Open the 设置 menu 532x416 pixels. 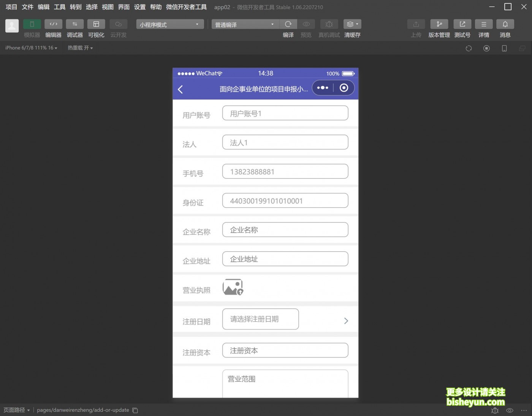click(x=139, y=7)
